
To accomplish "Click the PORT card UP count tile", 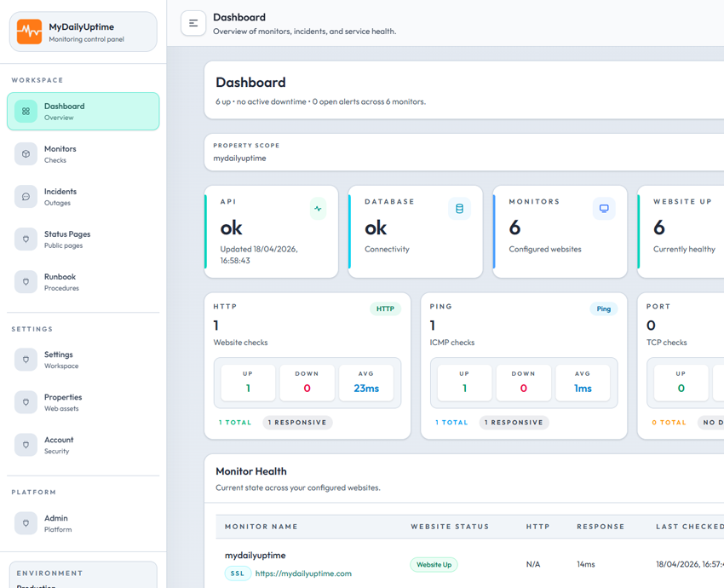I will click(x=681, y=383).
